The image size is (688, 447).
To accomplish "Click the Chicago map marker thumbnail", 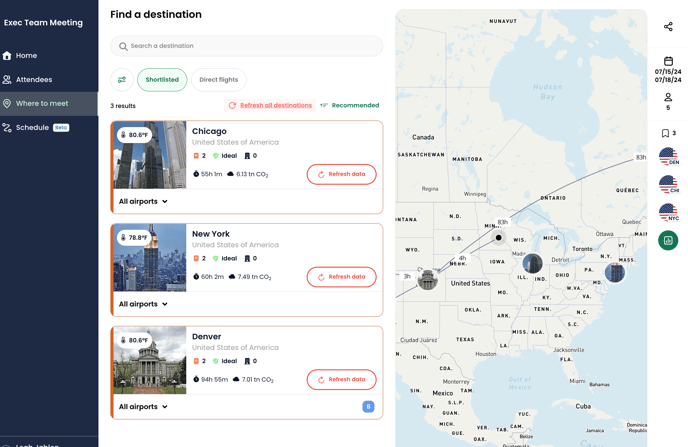I will 532,263.
